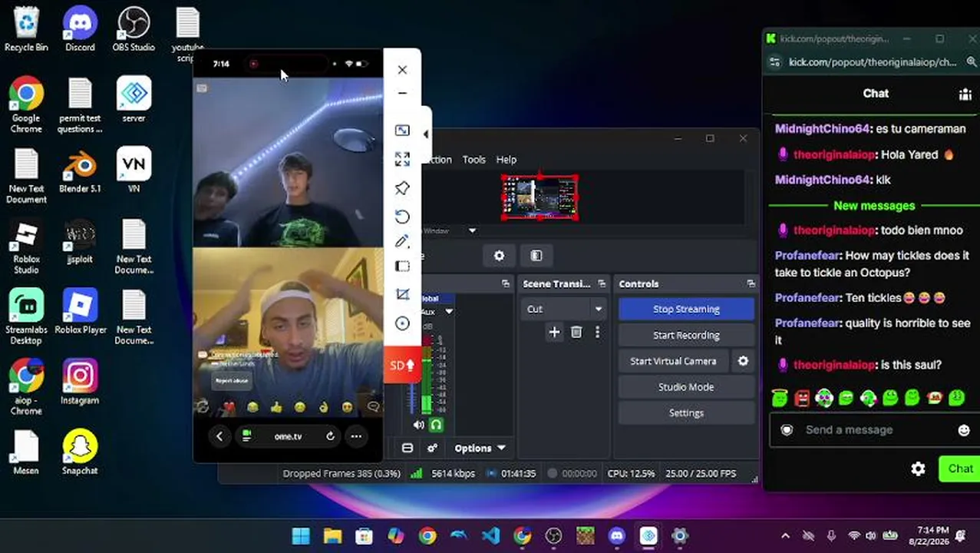Click the Kick chat URL bar
Image resolution: width=980 pixels, height=553 pixels.
873,62
